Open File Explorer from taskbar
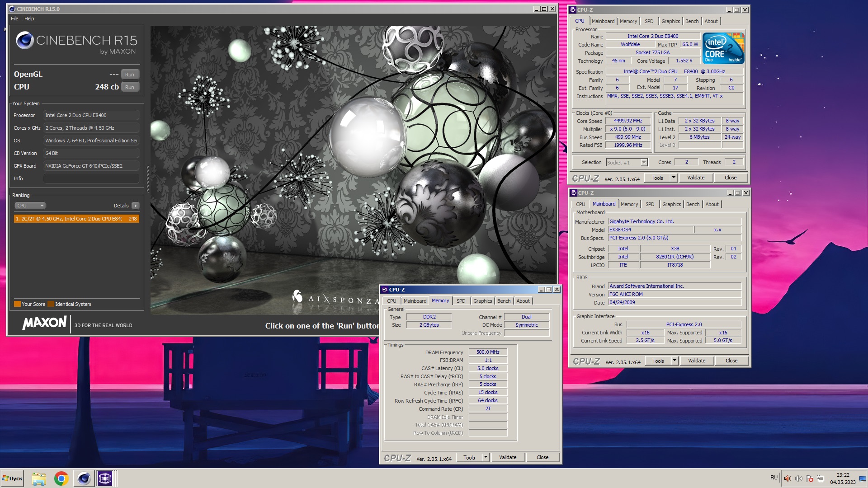The image size is (868, 488). click(x=39, y=479)
